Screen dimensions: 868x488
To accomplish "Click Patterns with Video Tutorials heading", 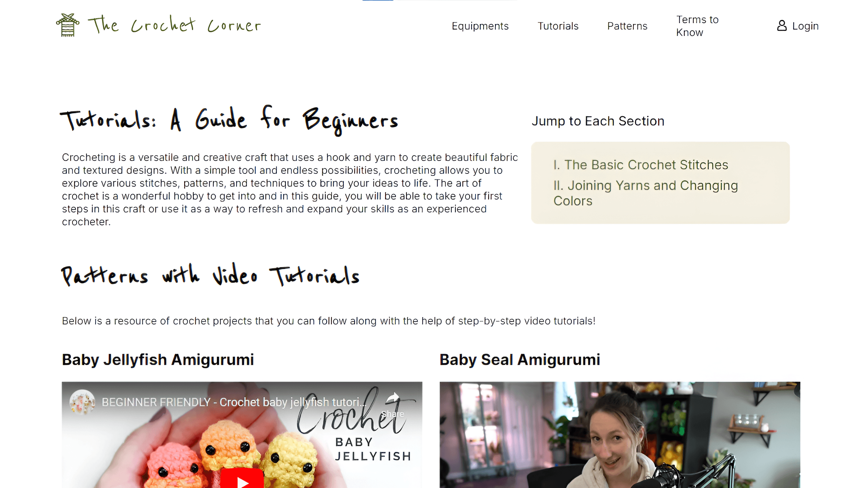I will pos(210,275).
